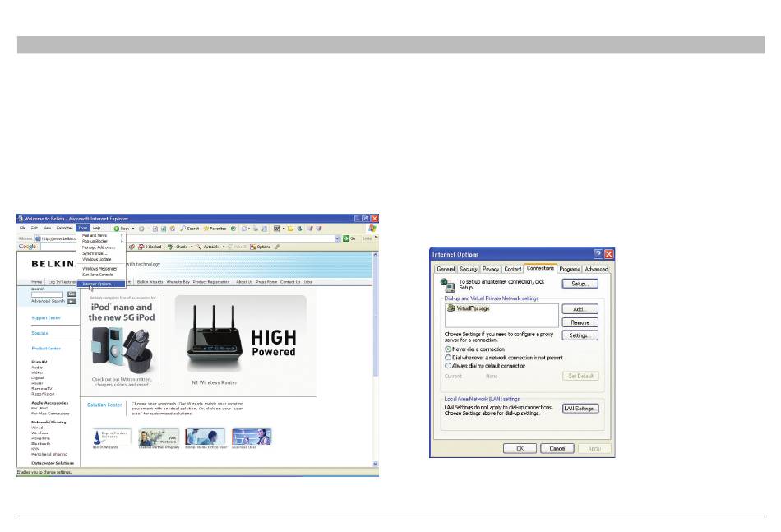Screen dimensions: 781x532
Task: Click the Product Registration nav link
Action: 211,282
